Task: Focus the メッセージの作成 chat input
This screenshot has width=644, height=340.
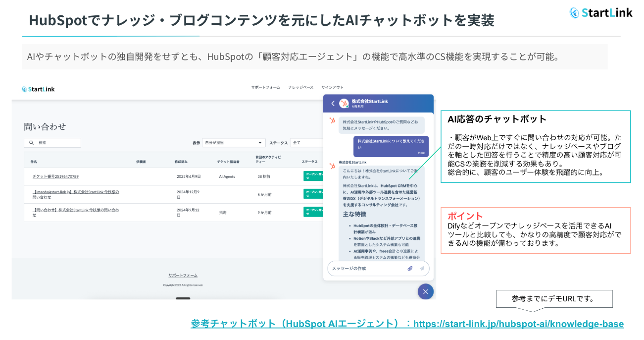Action: tap(366, 269)
